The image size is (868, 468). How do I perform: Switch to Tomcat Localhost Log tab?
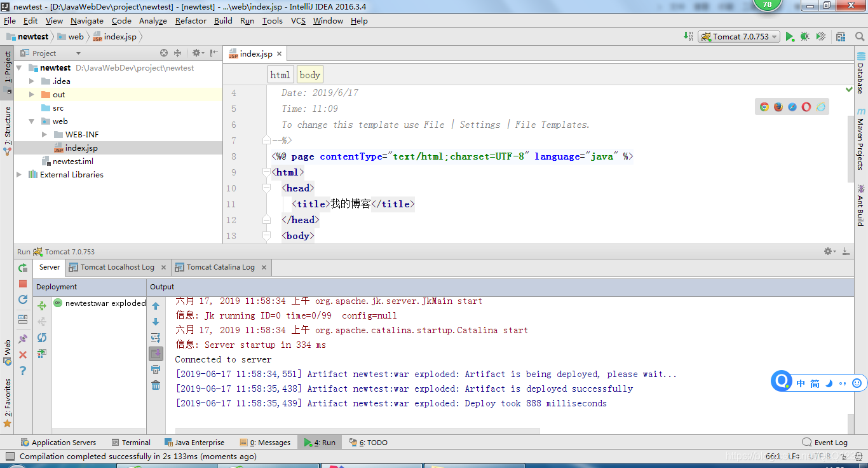118,267
